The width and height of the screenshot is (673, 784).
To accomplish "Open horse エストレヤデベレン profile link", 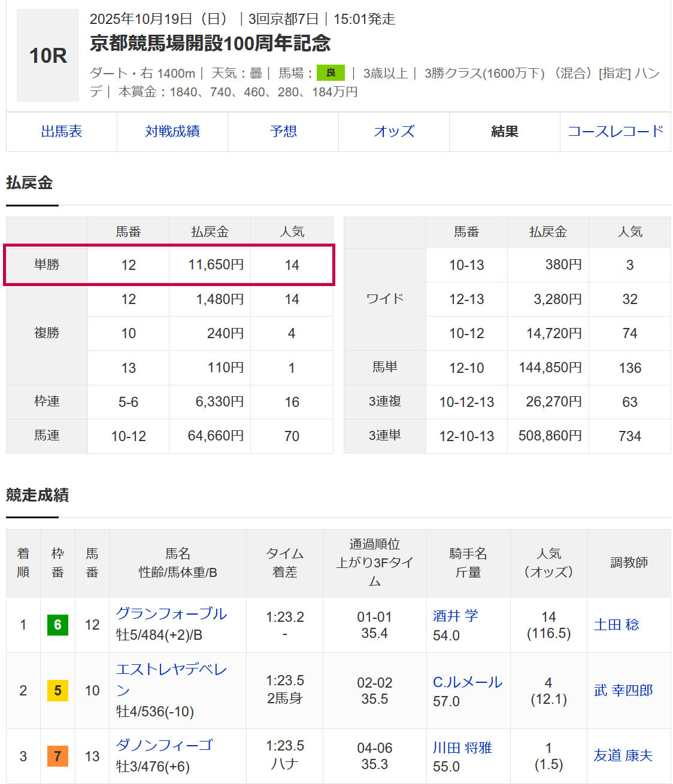I will (x=171, y=670).
